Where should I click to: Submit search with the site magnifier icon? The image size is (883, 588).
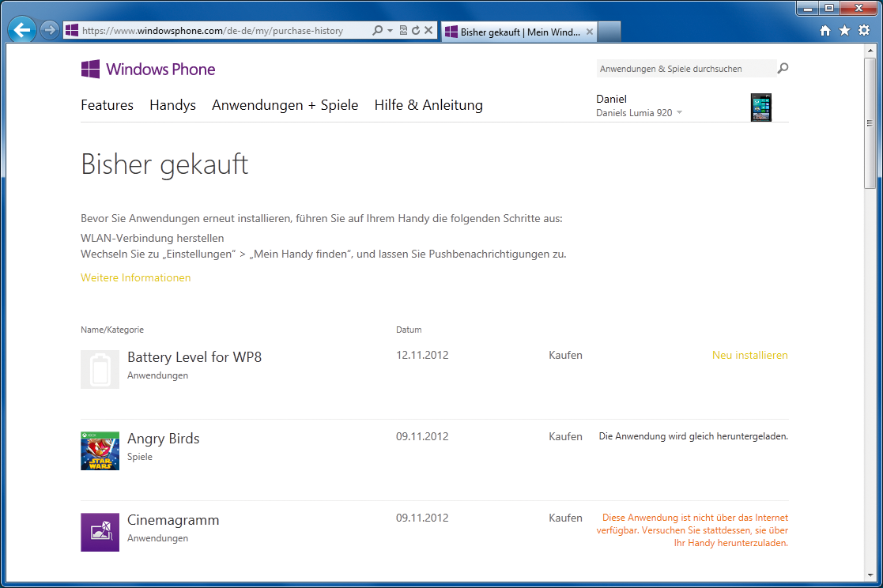tap(783, 68)
